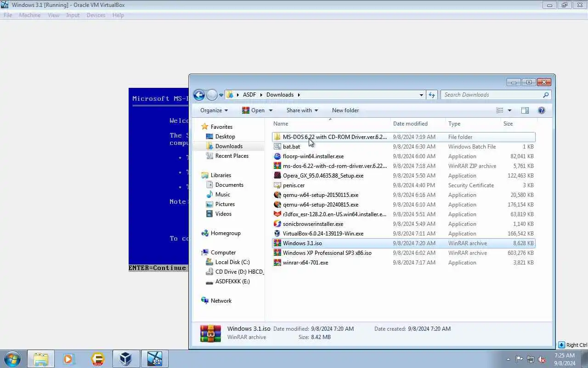
Task: Select sonicbrowserinstaller.exe icon
Action: click(x=277, y=224)
